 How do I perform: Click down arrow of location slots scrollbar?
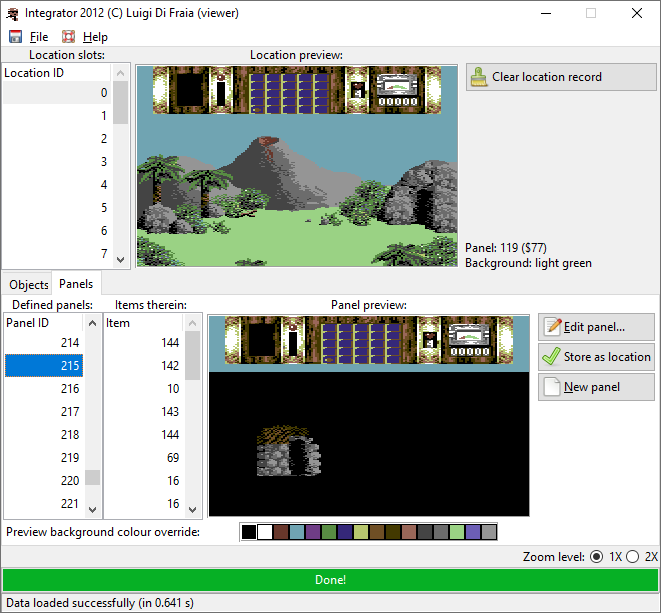tap(121, 260)
